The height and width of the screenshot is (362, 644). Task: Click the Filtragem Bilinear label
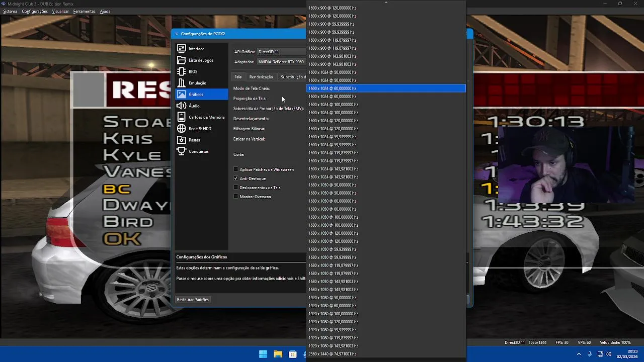click(x=249, y=129)
